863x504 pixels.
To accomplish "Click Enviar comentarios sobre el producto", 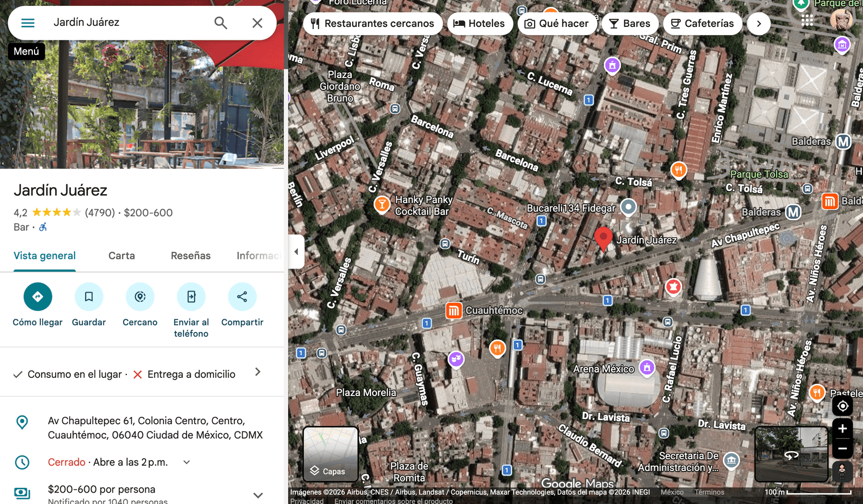I will [393, 501].
